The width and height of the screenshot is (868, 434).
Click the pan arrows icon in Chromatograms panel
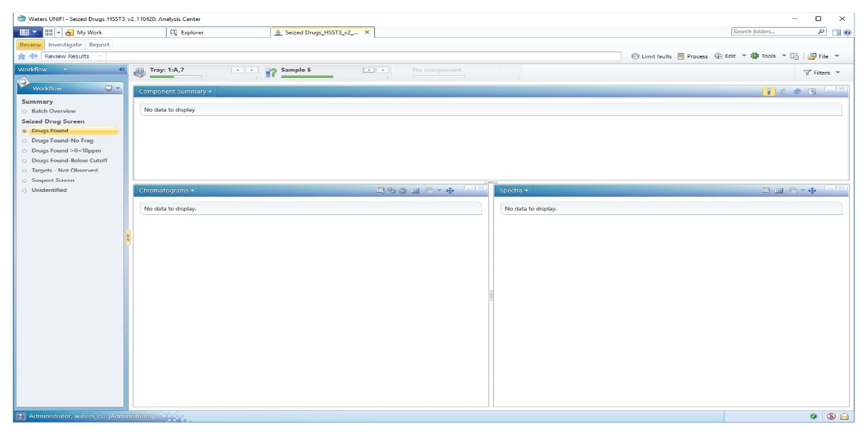tap(450, 191)
